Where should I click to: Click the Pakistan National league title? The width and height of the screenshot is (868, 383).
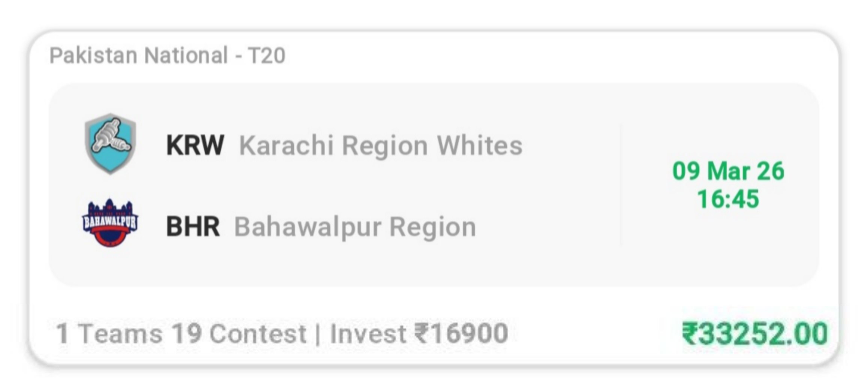(139, 56)
